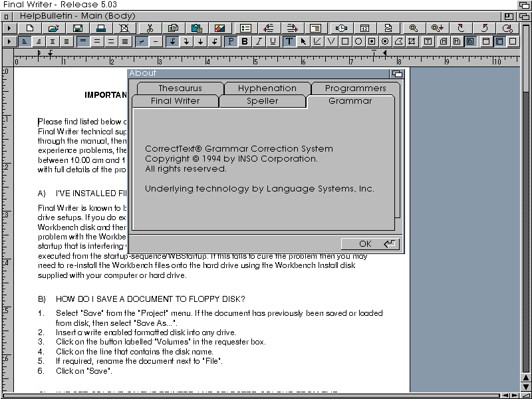
Task: Click the boxed B icon near toolbar end
Action: 470,41
